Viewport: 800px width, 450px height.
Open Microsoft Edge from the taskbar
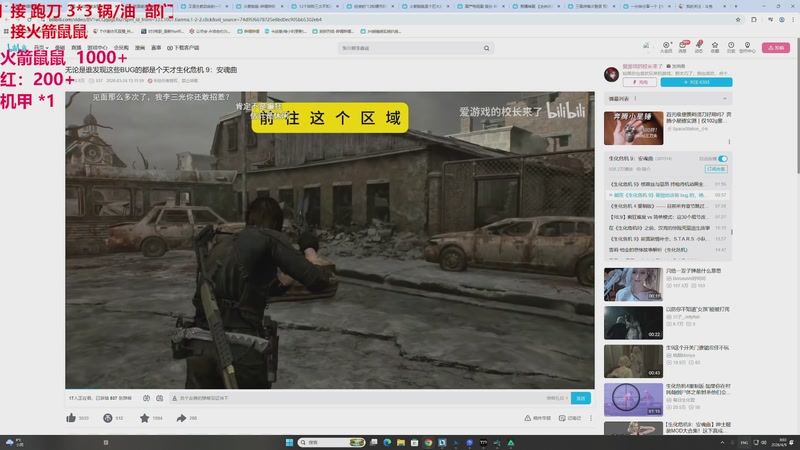pos(387,442)
